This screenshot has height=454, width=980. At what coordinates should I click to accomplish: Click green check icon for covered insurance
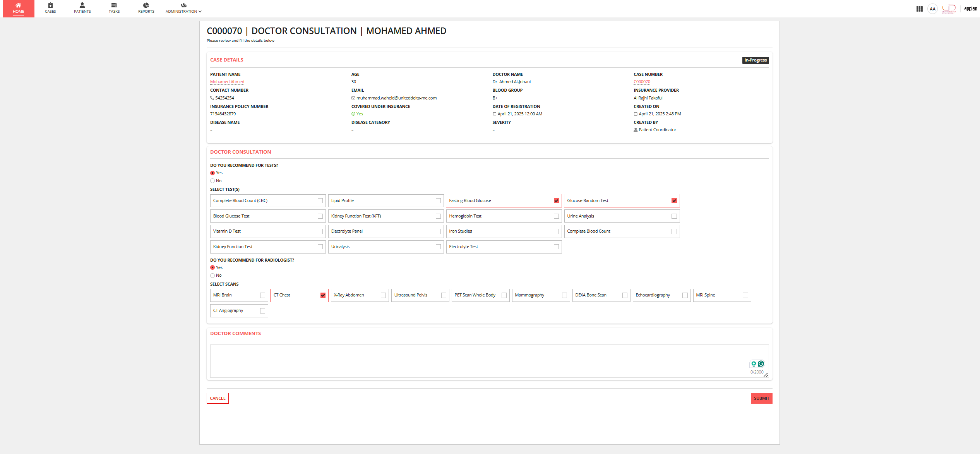click(353, 114)
